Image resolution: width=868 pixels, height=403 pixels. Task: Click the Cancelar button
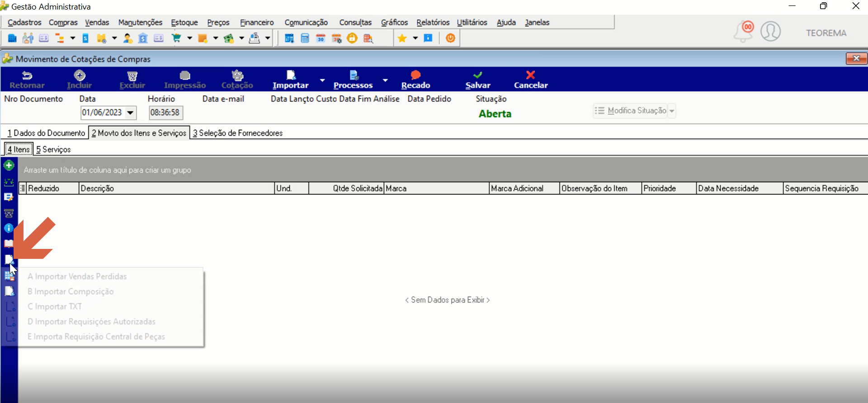531,80
